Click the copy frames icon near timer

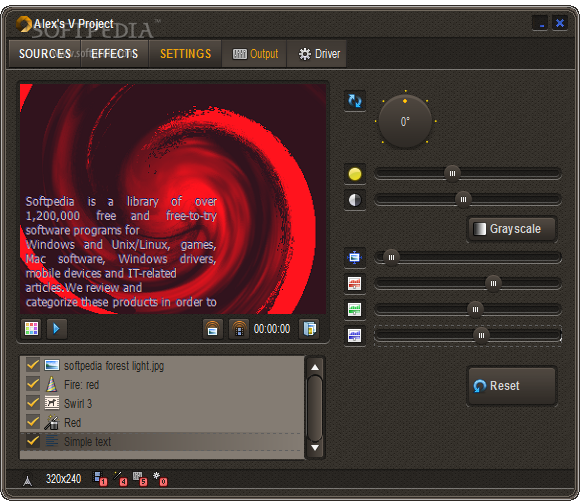coord(309,329)
